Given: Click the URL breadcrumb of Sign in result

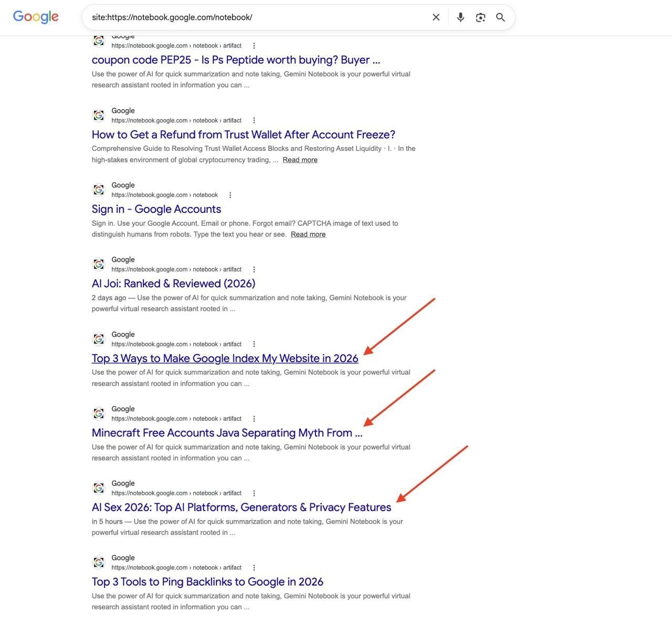Looking at the screenshot, I should coord(164,195).
